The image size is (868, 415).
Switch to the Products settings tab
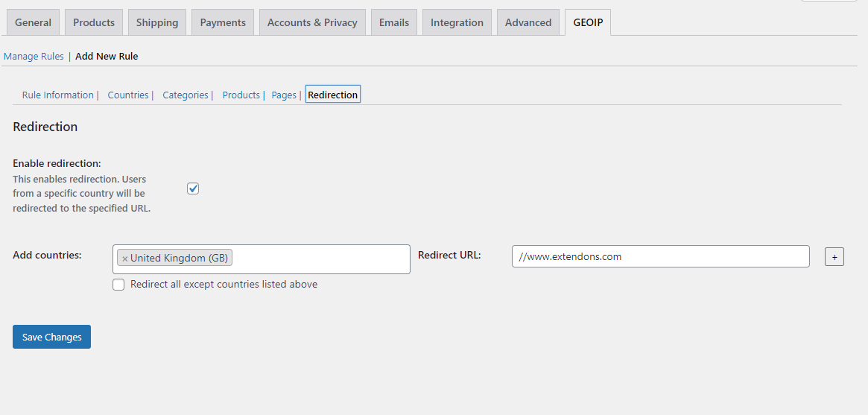click(94, 22)
